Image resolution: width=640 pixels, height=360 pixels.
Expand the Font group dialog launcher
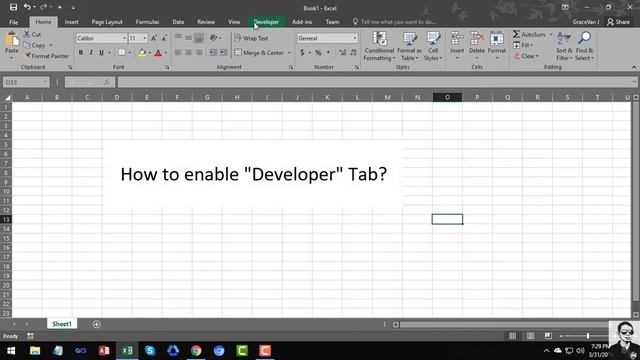[x=167, y=67]
